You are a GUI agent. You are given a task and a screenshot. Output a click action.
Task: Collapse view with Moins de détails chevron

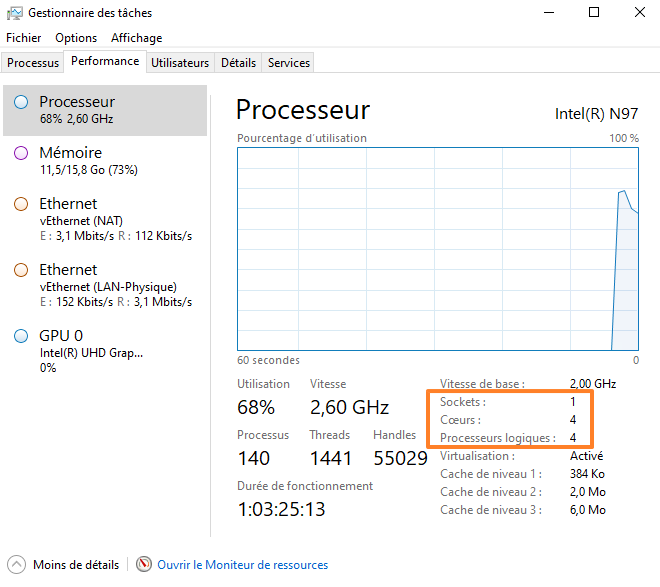[15, 565]
